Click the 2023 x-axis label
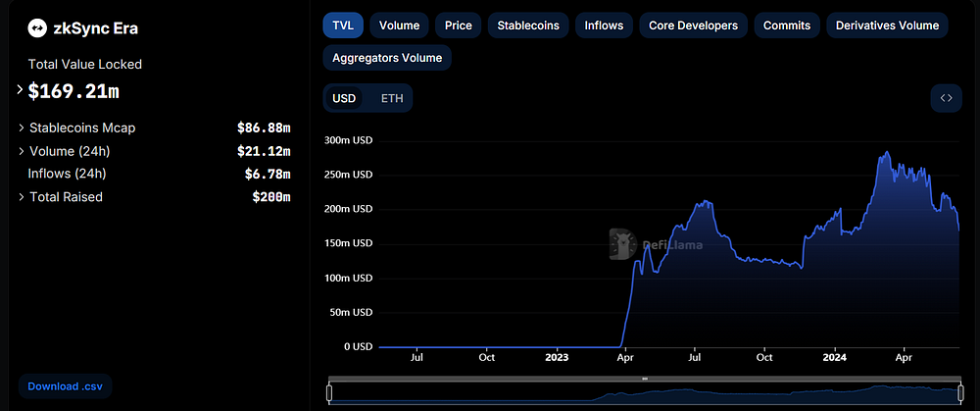This screenshot has height=411, width=980. (557, 357)
